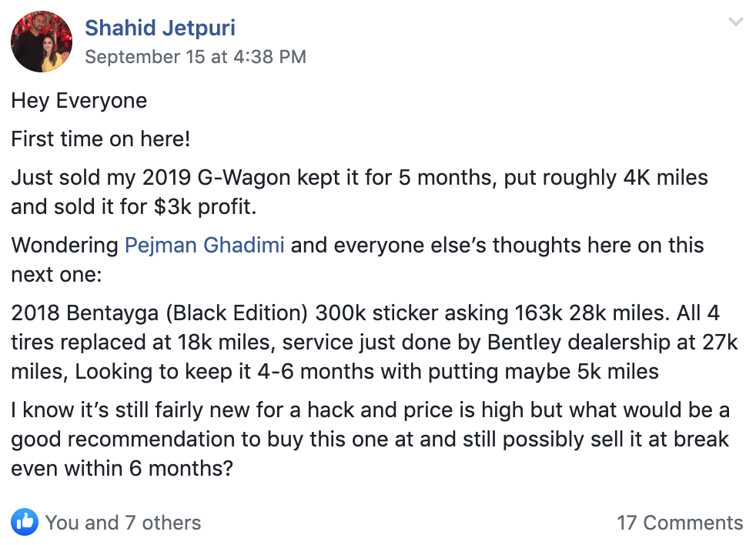Open the 17 Comments thread
The height and width of the screenshot is (545, 756).
click(680, 523)
